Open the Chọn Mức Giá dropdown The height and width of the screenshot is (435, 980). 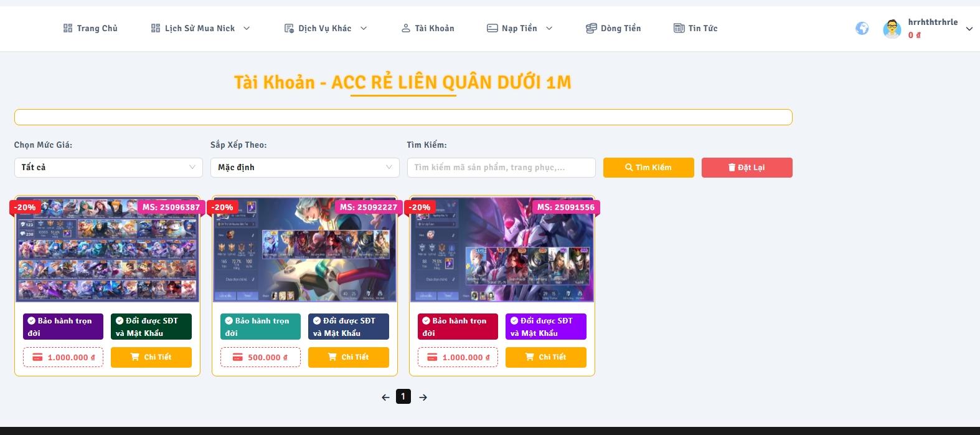click(108, 167)
